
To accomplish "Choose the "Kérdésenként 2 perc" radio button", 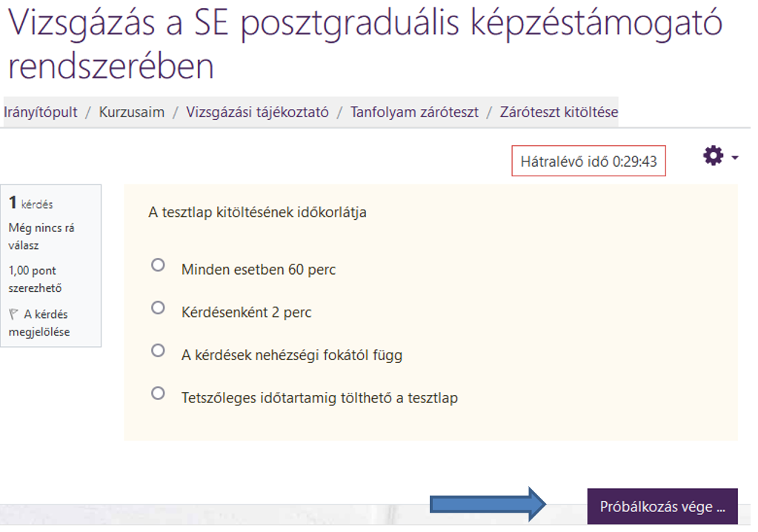I will tap(158, 307).
